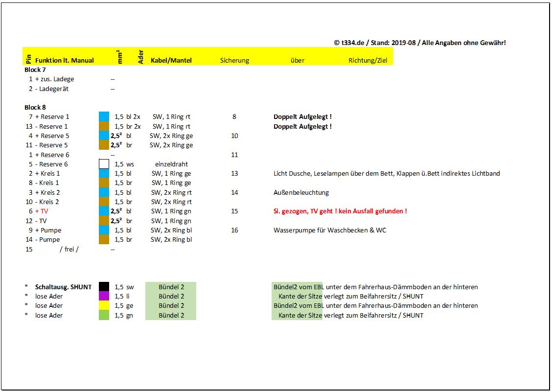The width and height of the screenshot is (553, 392).
Task: Select the purple swatch for lose Ader
Action: point(104,296)
